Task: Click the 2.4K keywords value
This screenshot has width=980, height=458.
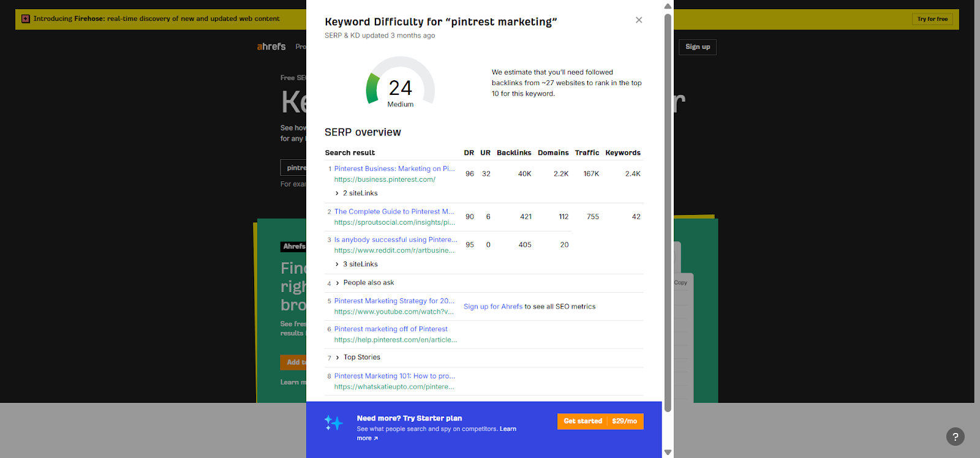Action: pos(633,174)
